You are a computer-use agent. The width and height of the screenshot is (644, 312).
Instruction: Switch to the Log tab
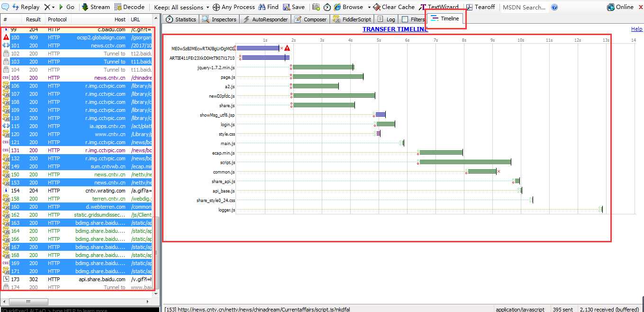(x=386, y=19)
